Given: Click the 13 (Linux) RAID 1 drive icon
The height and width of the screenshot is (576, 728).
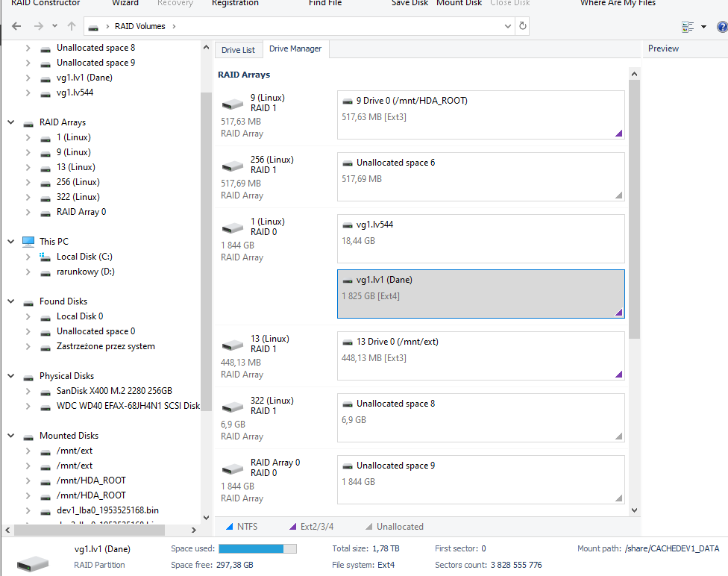Looking at the screenshot, I should (233, 345).
